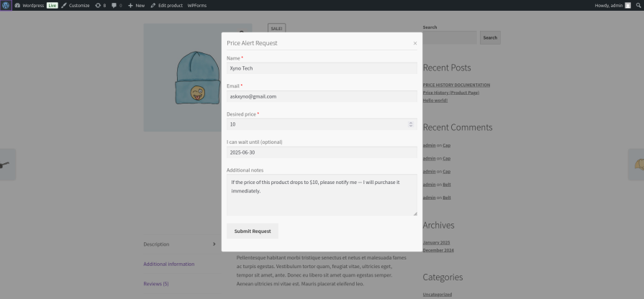Open the WPForms admin menu
This screenshot has height=299, width=644.
196,5
